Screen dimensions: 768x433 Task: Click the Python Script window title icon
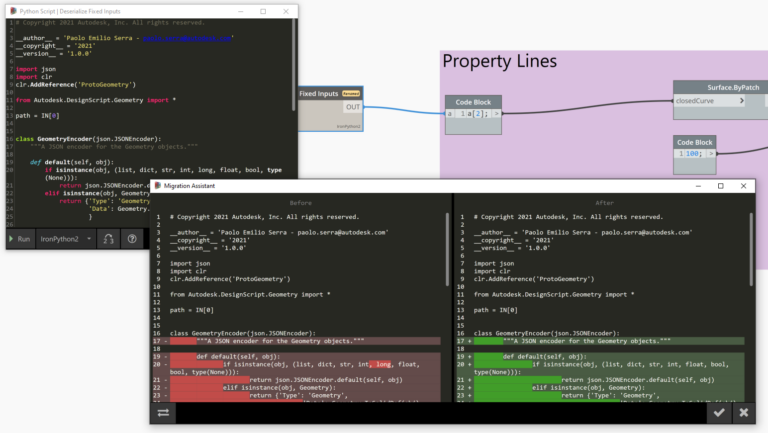13,11
